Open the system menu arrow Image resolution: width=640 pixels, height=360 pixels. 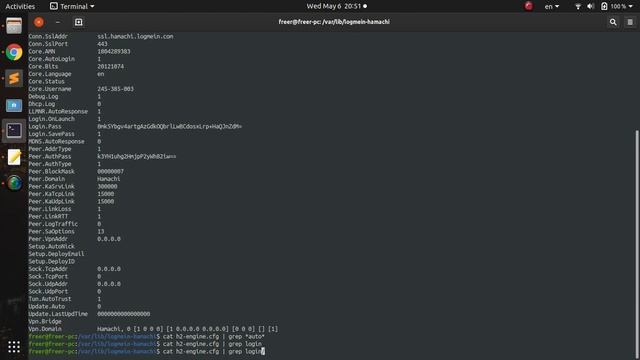click(631, 6)
